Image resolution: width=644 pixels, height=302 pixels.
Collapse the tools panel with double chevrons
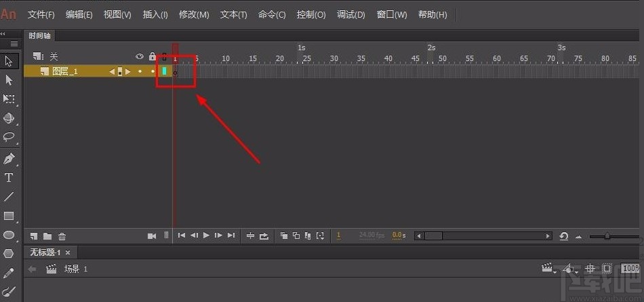click(3, 34)
